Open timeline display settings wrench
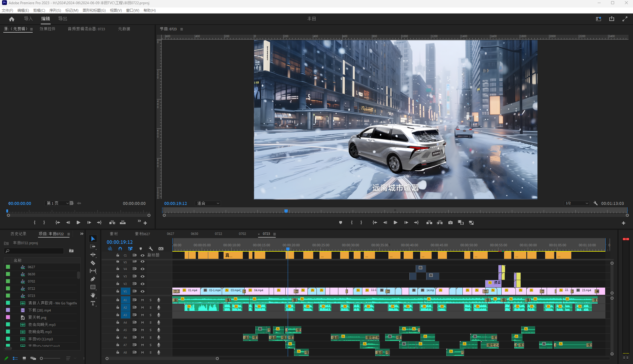 [151, 249]
